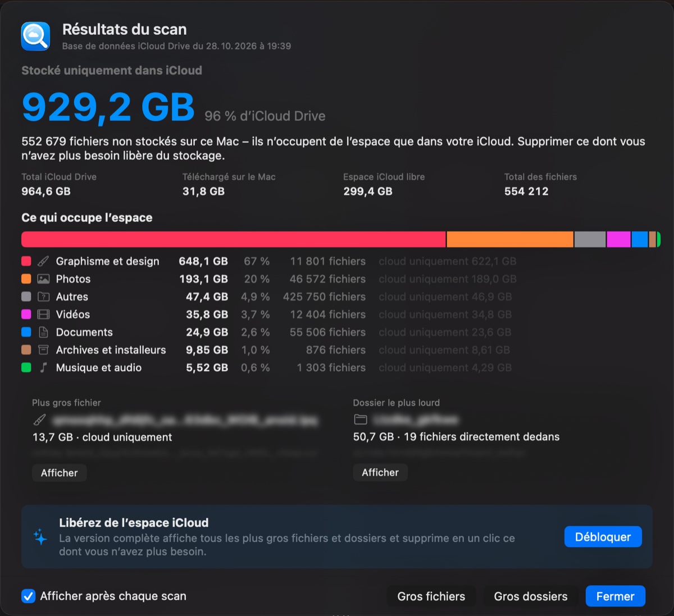674x616 pixels.
Task: Click the gray segment of the storage bar
Action: (590, 239)
